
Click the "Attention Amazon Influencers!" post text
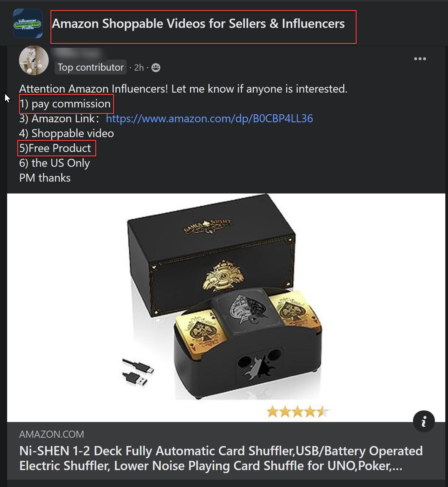click(183, 89)
